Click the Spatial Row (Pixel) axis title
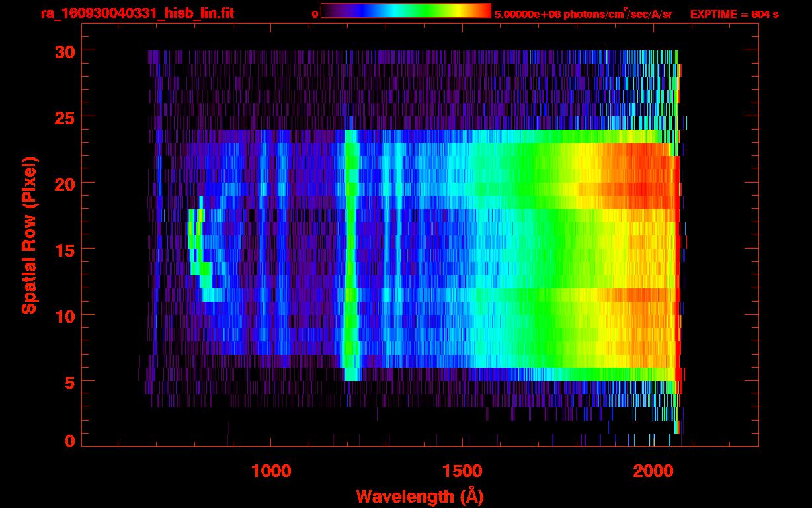The image size is (812, 508). [x=29, y=235]
